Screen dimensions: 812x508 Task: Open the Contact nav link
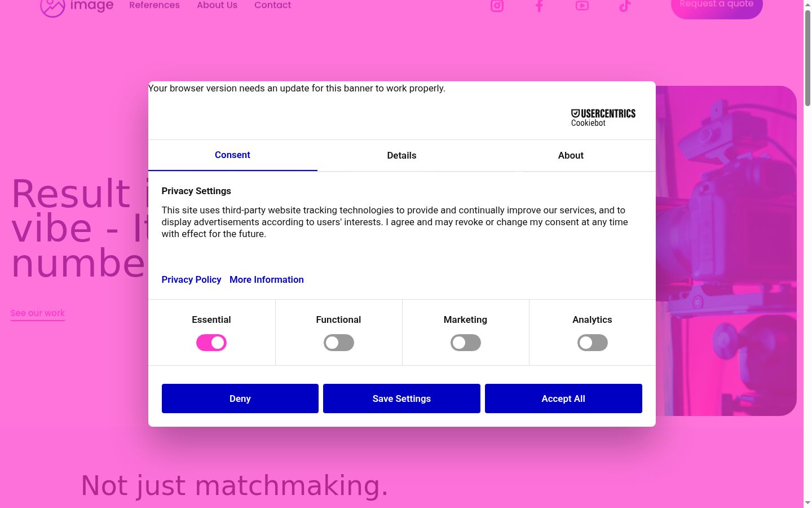(273, 5)
